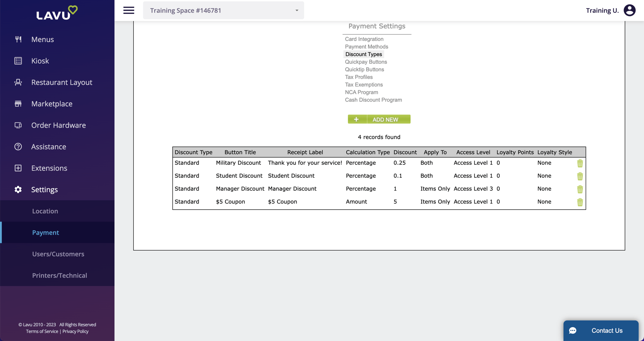Open the Terms of Service link
The width and height of the screenshot is (644, 341).
pos(42,331)
